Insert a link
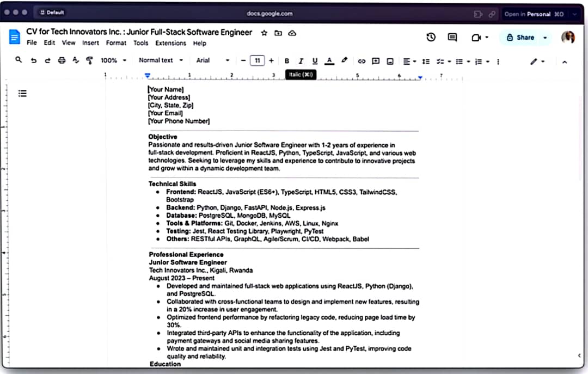588x374 pixels. click(362, 61)
